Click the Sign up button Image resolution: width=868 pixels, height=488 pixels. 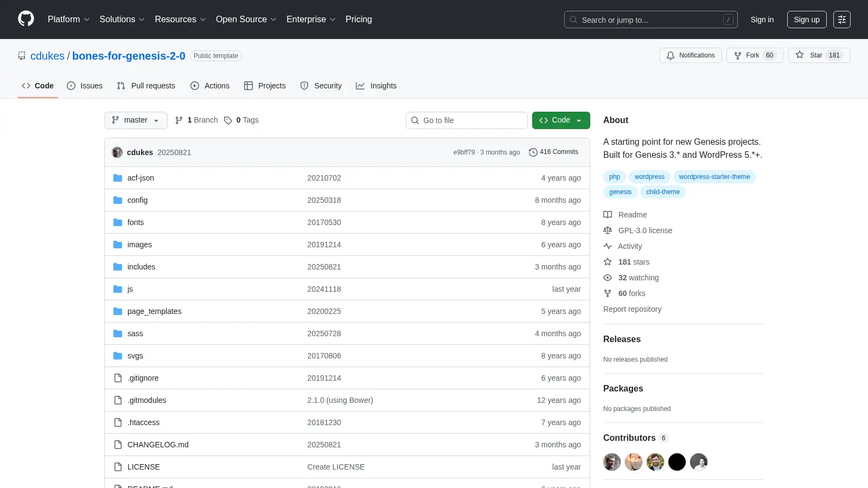(x=807, y=20)
